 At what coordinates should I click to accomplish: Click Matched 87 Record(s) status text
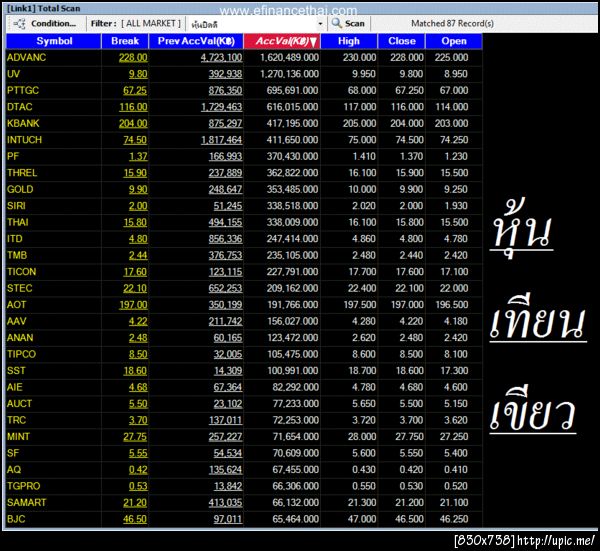[452, 23]
